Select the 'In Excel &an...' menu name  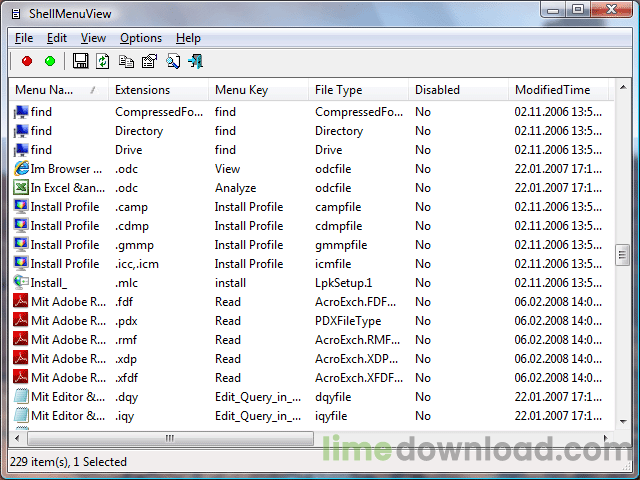(x=68, y=188)
